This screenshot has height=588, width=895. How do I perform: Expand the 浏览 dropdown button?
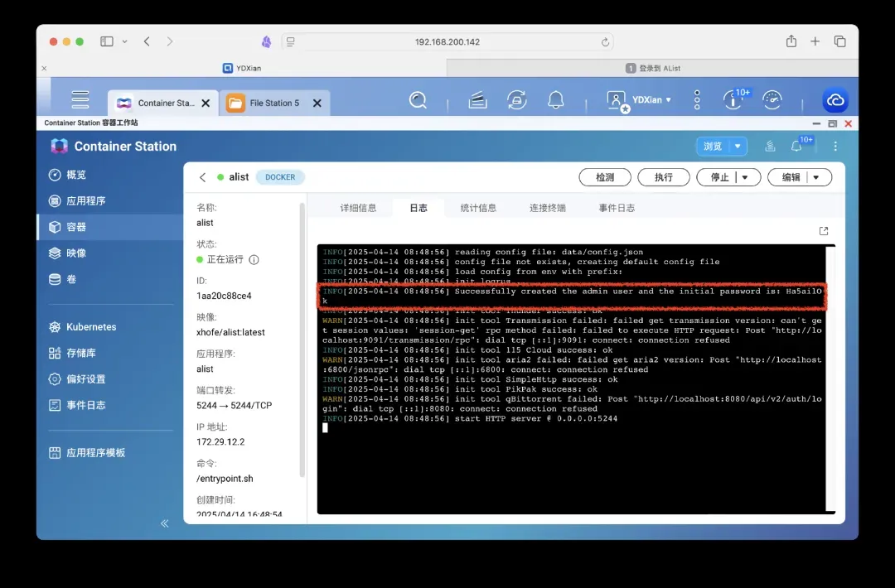(x=738, y=147)
